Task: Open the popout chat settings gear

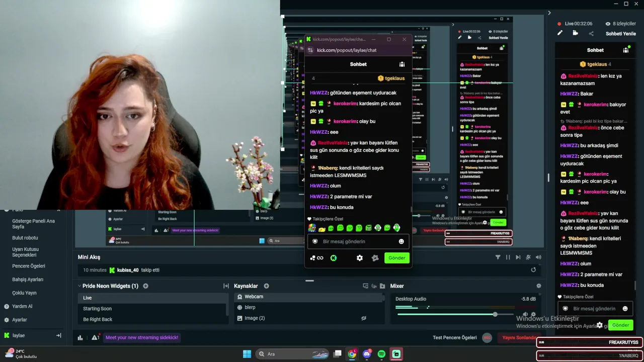Action: 359,258
